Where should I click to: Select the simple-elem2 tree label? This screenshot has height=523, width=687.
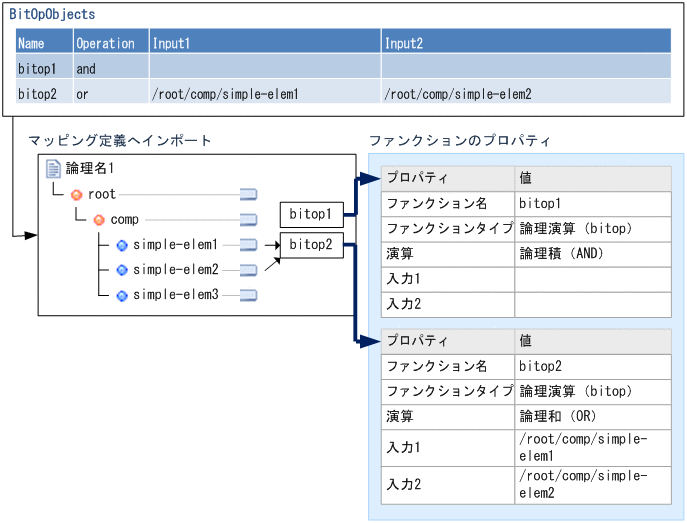pos(175,270)
